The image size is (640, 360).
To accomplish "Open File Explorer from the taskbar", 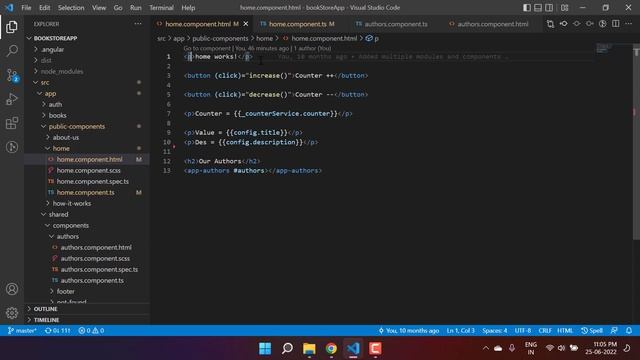I will coord(309,349).
